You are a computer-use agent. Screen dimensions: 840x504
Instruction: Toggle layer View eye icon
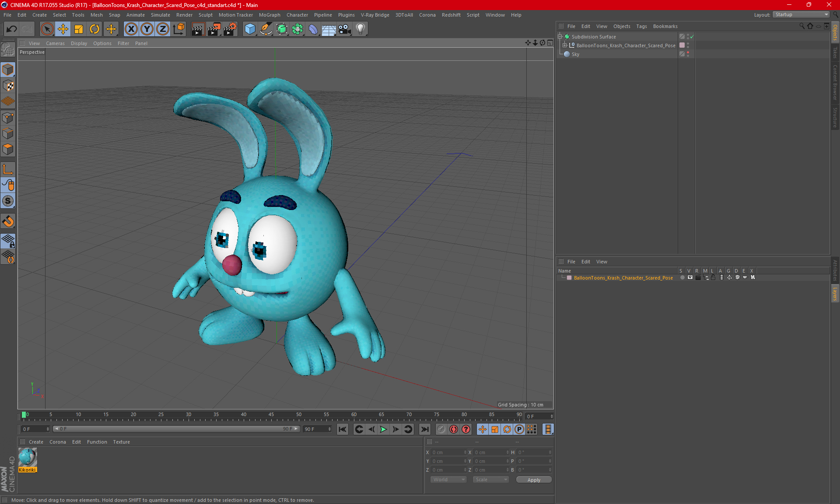point(690,278)
